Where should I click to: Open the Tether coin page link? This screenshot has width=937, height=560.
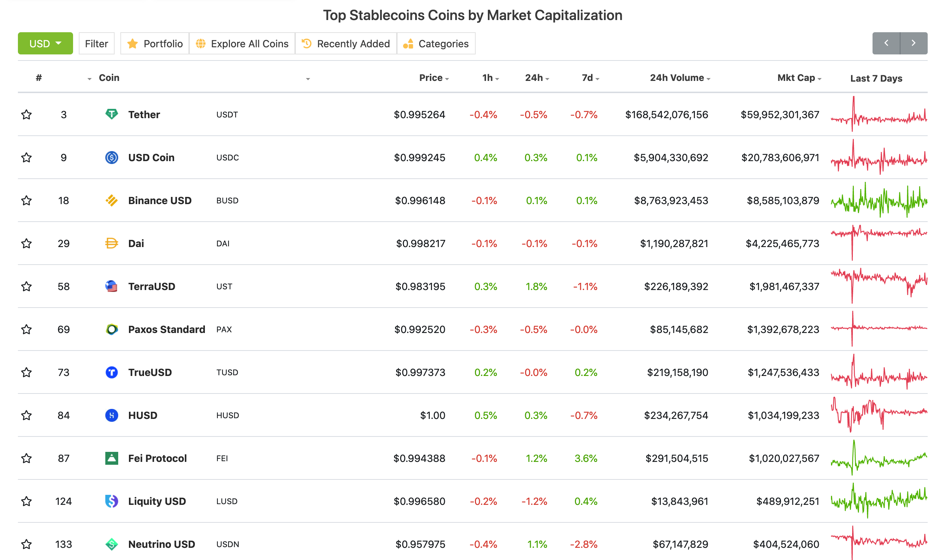click(144, 114)
